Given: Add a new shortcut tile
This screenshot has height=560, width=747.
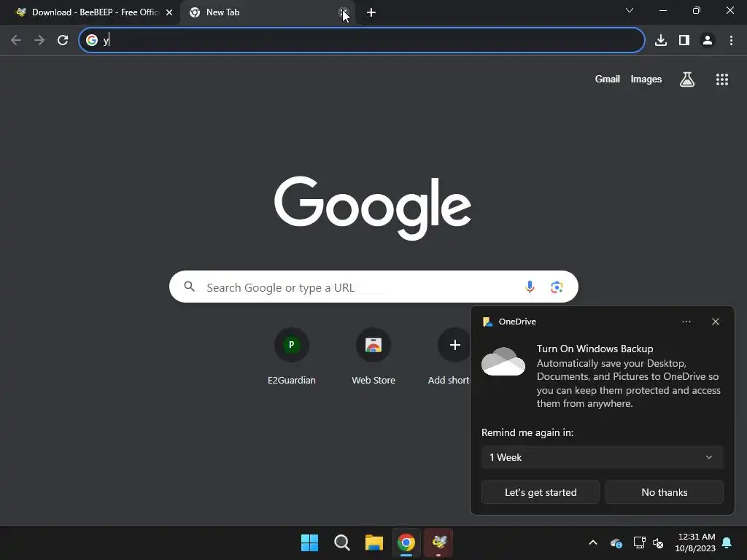Looking at the screenshot, I should tap(449, 356).
